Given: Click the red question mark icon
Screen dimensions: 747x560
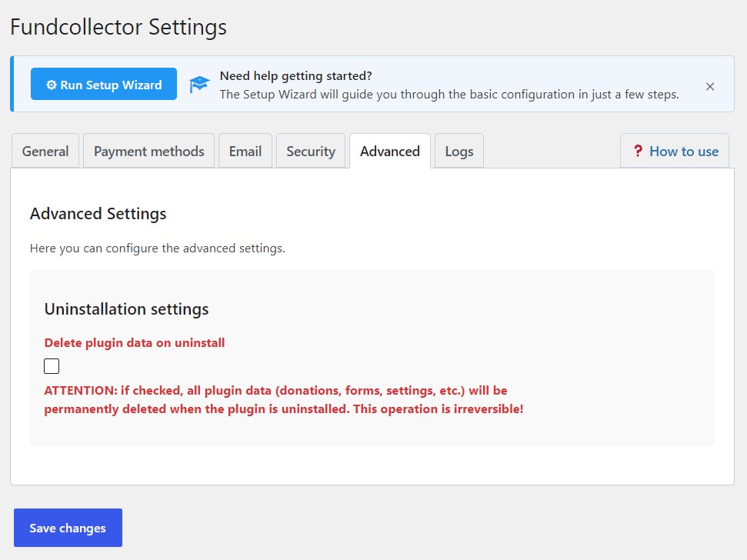Looking at the screenshot, I should [638, 151].
